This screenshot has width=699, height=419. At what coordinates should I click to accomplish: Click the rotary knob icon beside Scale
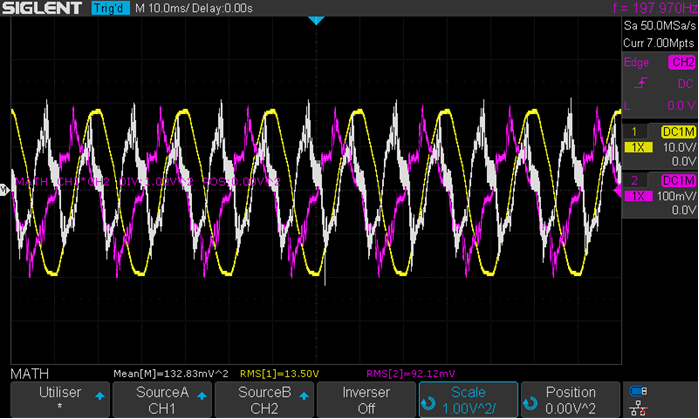428,404
